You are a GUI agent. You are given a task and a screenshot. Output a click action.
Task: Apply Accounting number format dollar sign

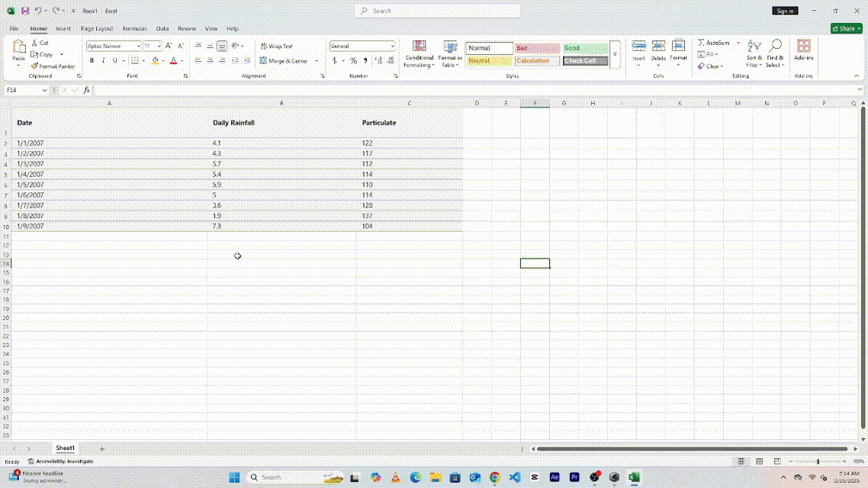[x=334, y=60]
